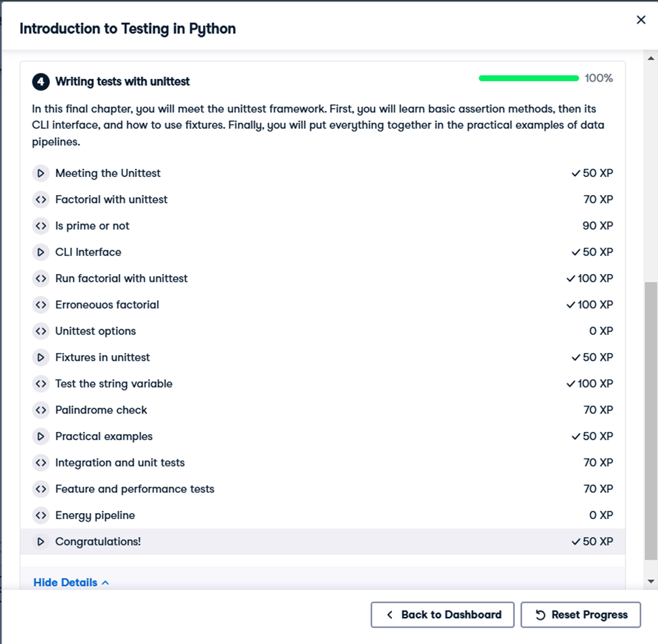Click the video icon beside Meeting the Unittest
The image size is (658, 644).
40,173
